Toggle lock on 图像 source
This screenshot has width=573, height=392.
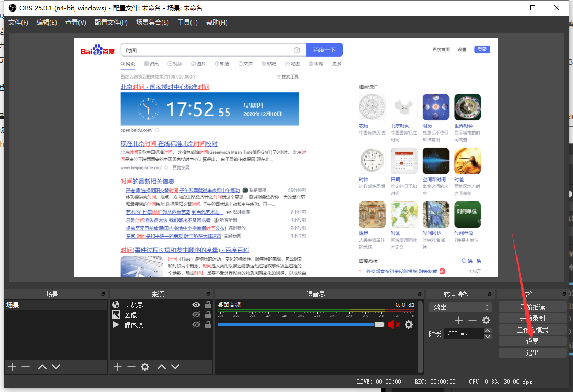coord(208,314)
